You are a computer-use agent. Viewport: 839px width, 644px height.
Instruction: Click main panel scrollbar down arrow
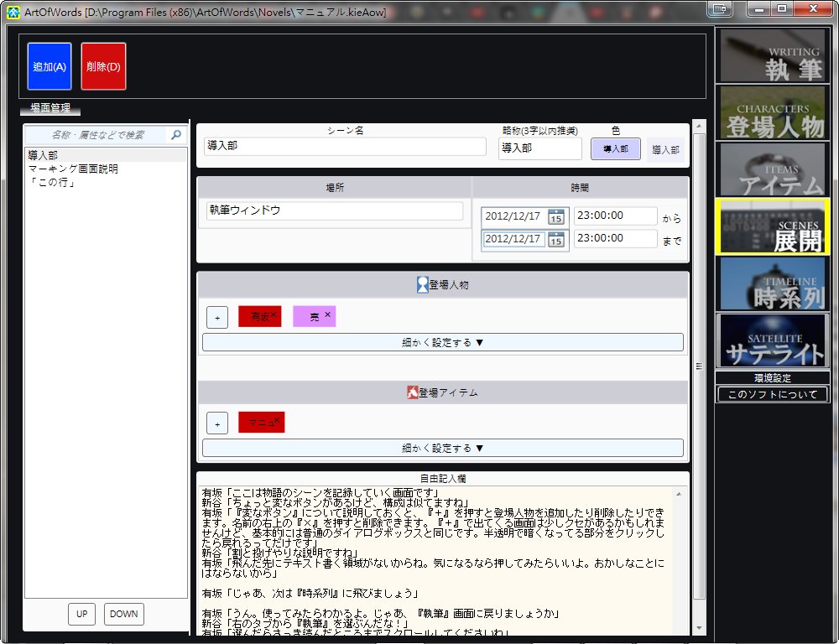click(x=699, y=629)
